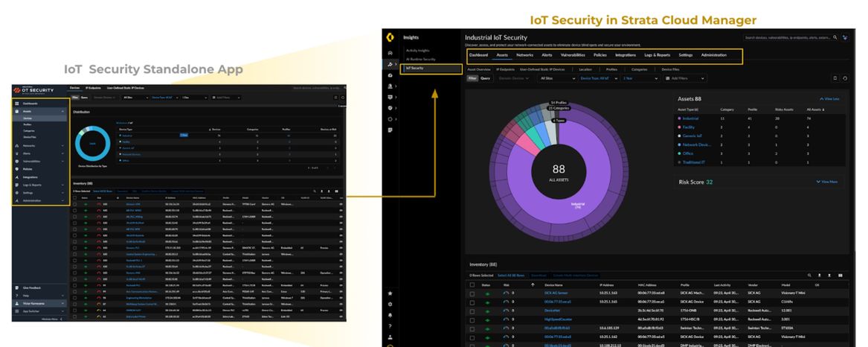Image resolution: width=868 pixels, height=347 pixels.
Task: Open the 1 Year time range dropdown
Action: [x=641, y=79]
